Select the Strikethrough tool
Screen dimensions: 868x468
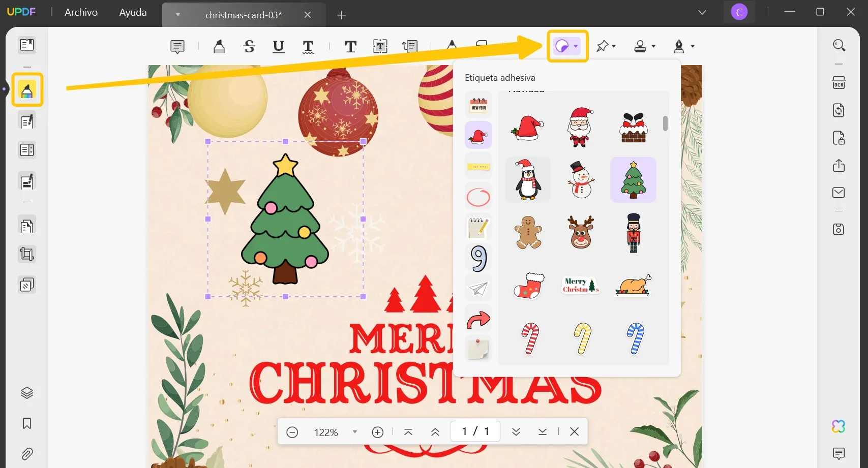pyautogui.click(x=249, y=47)
